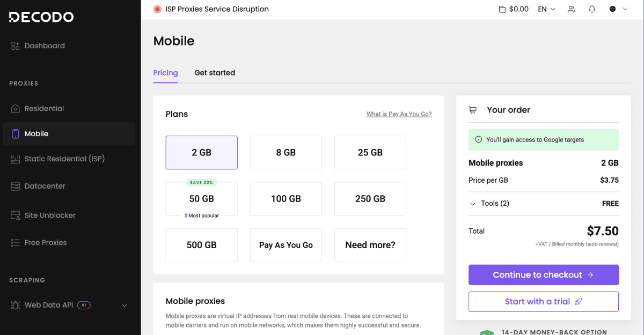Image resolution: width=644 pixels, height=335 pixels.
Task: Click Start with a trial button
Action: coord(544,302)
